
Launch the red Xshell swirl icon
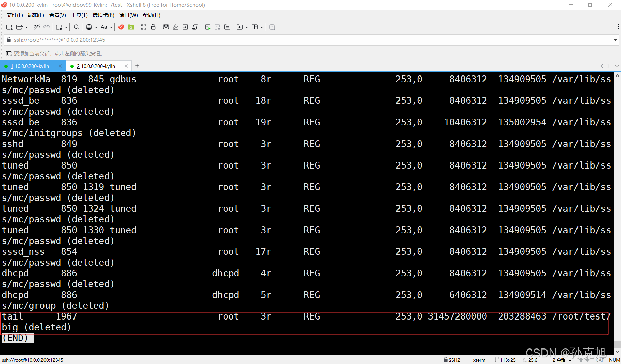pos(121,27)
